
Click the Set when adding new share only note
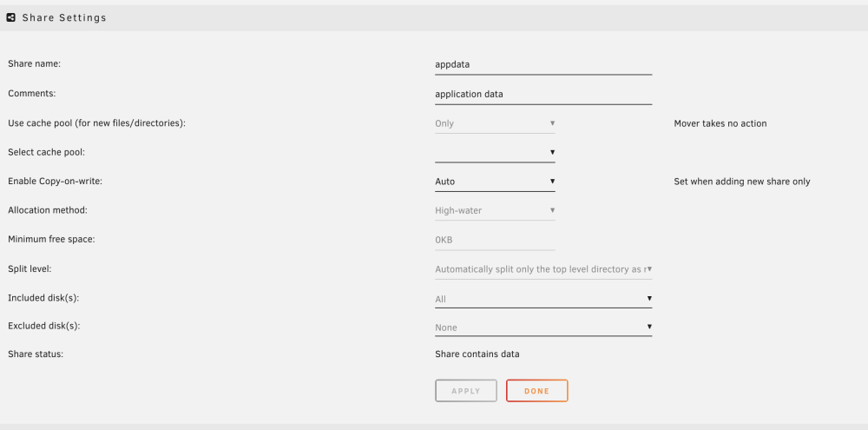click(742, 182)
